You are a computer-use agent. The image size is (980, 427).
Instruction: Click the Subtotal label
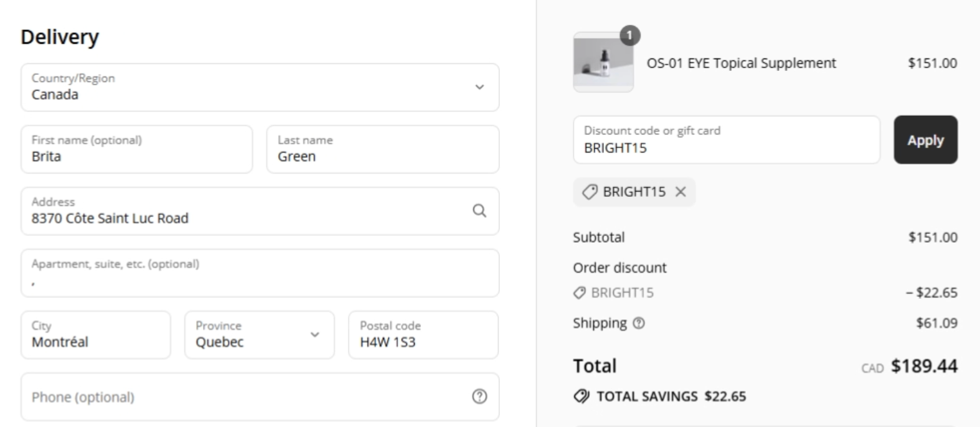pyautogui.click(x=598, y=237)
